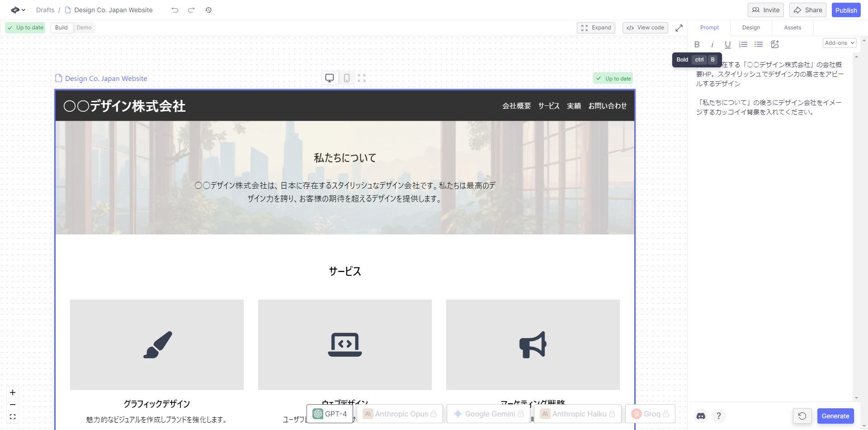This screenshot has height=430, width=868.
Task: Open version history from the top toolbar
Action: coord(208,9)
